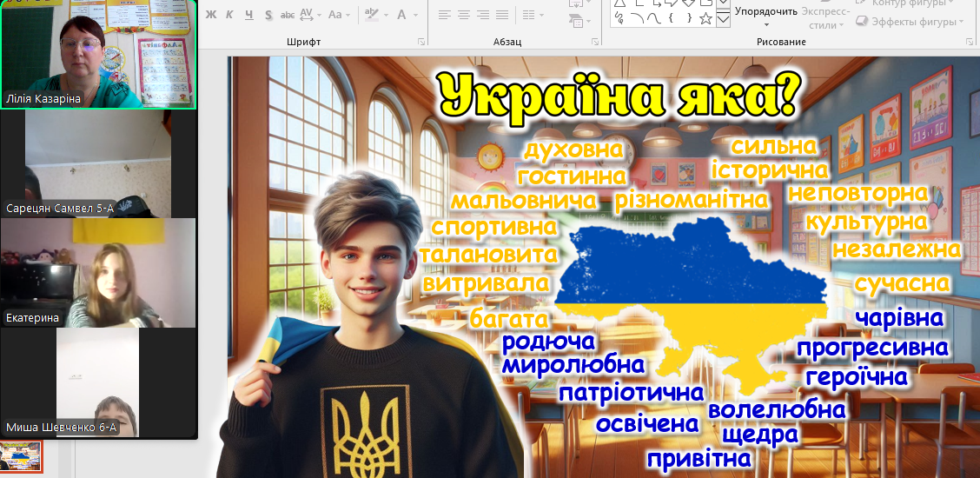The height and width of the screenshot is (478, 980).
Task: Apply the text highlight color
Action: (371, 15)
